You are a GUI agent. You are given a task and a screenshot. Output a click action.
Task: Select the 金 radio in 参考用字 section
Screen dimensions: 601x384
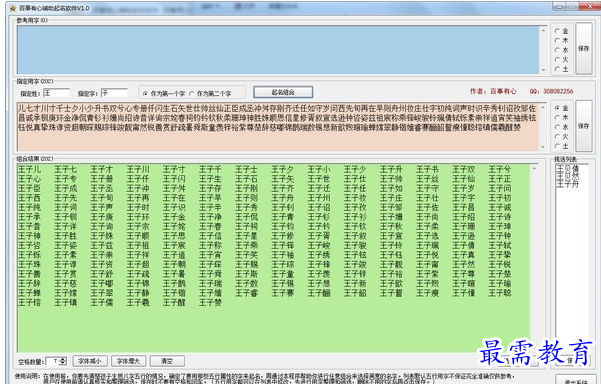[x=561, y=31]
